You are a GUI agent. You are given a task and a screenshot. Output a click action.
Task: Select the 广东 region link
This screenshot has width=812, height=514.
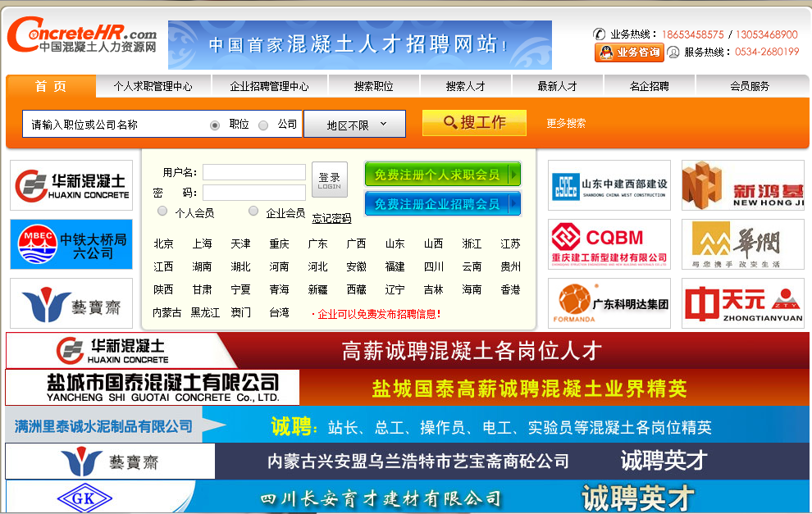[x=317, y=243]
